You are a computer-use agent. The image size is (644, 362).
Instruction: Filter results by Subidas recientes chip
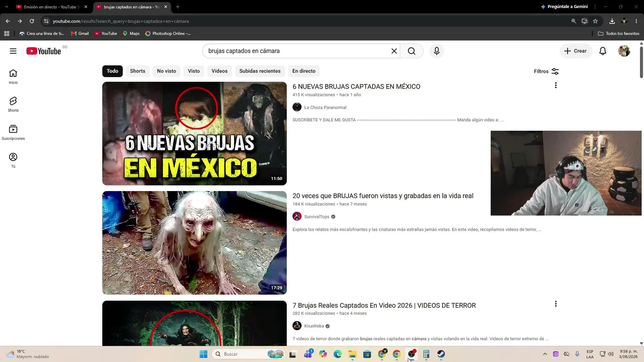(260, 71)
